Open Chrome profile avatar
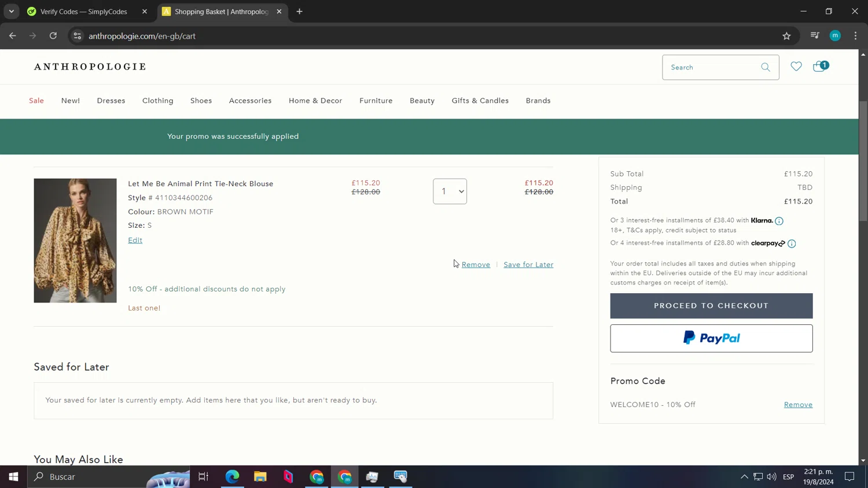The image size is (868, 488). tap(835, 36)
